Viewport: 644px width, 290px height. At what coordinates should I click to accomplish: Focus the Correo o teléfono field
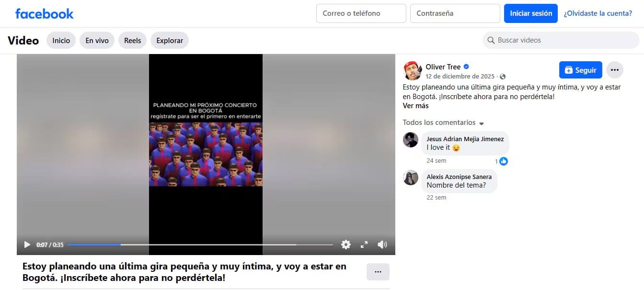361,13
